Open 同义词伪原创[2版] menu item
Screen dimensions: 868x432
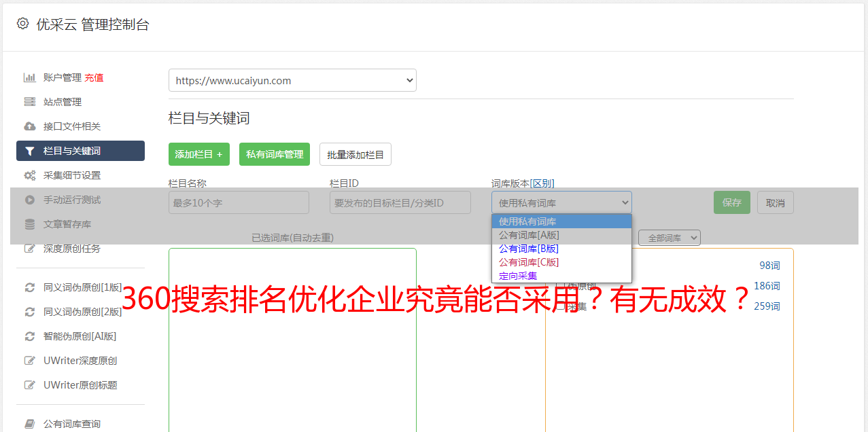83,312
